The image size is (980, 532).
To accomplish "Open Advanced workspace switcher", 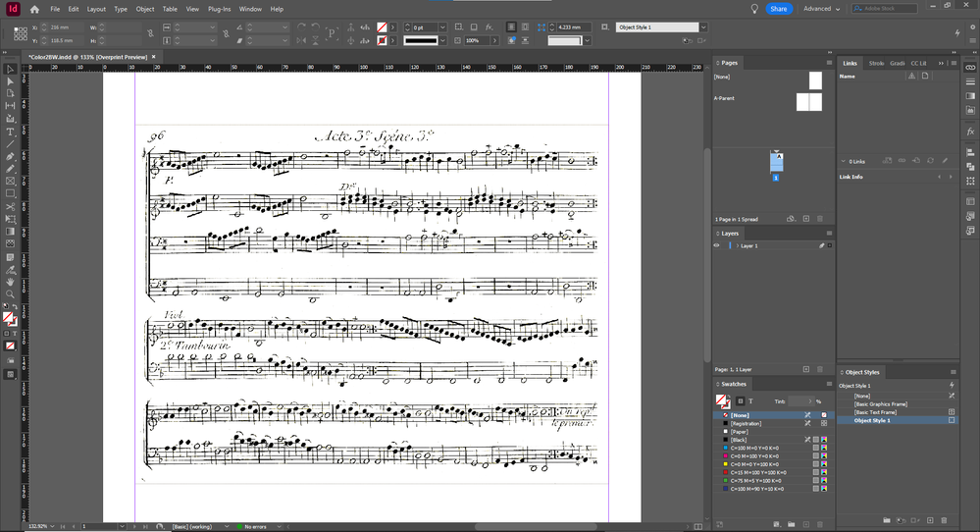I will coord(821,9).
